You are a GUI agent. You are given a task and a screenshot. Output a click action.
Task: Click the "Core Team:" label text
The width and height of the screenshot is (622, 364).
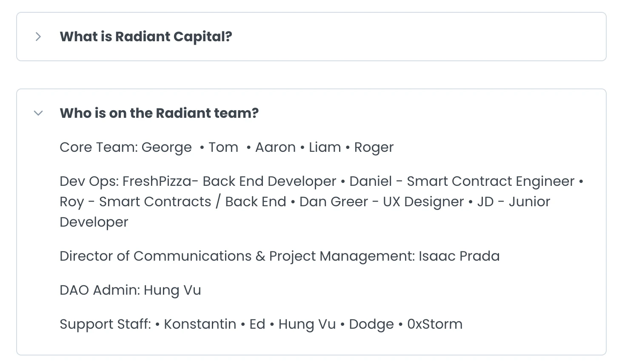tap(99, 147)
